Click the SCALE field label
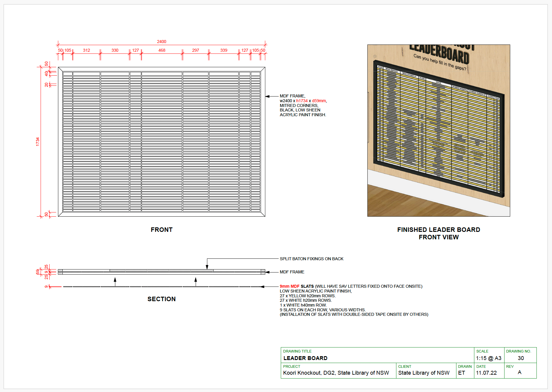The height and width of the screenshot is (392, 552). point(482,351)
